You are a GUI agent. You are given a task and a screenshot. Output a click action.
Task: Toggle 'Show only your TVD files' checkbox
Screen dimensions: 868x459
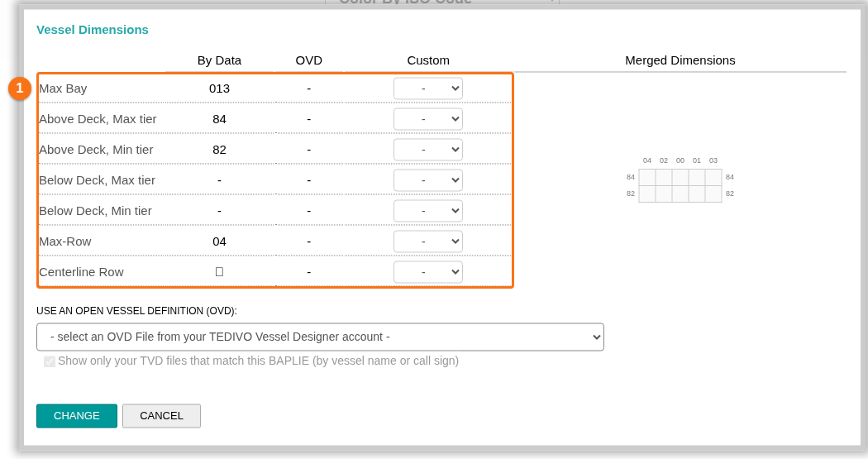point(50,361)
